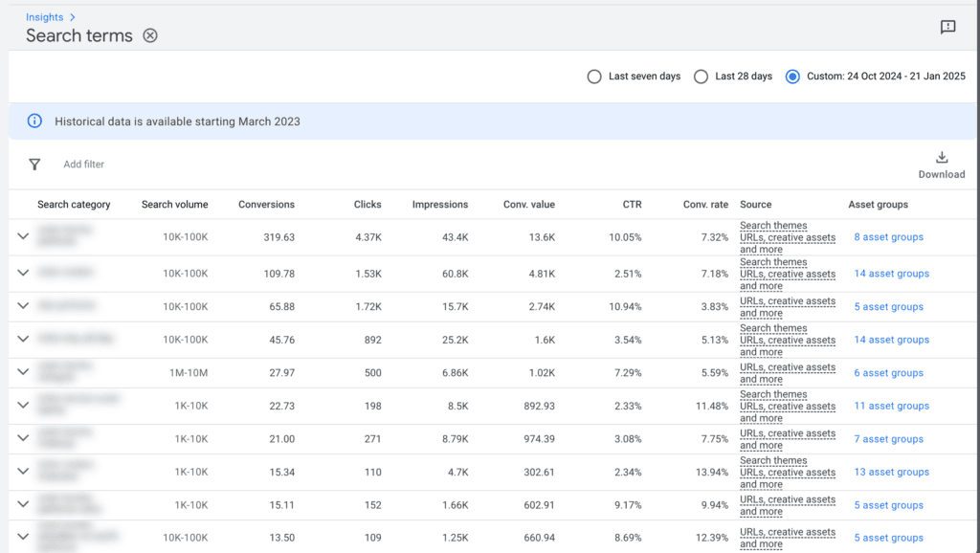View "14 asset groups" on the second row

click(891, 273)
